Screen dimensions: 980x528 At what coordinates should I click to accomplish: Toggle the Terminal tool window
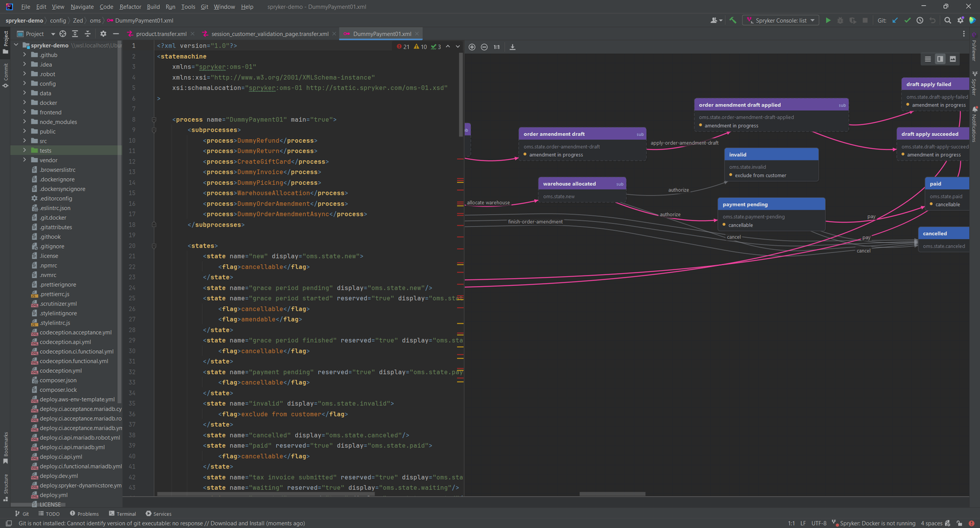coord(123,514)
